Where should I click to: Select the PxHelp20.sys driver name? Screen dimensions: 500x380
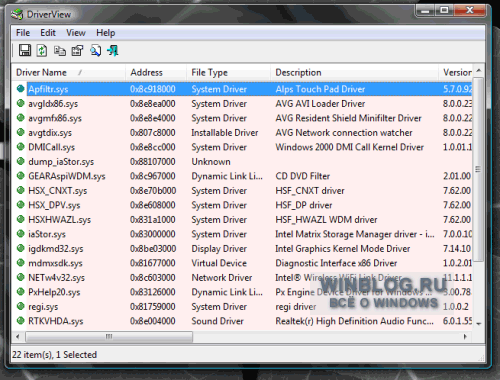[x=54, y=292]
